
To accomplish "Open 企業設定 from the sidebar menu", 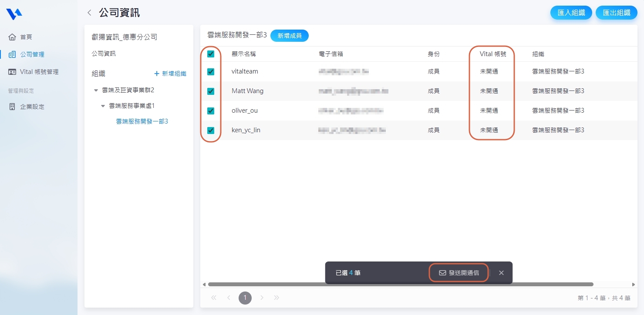I will (32, 107).
